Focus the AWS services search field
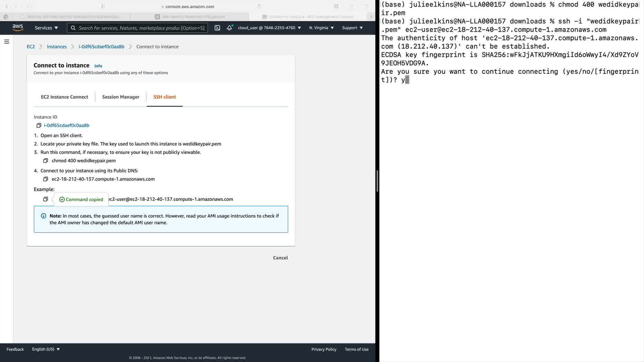 point(137,28)
